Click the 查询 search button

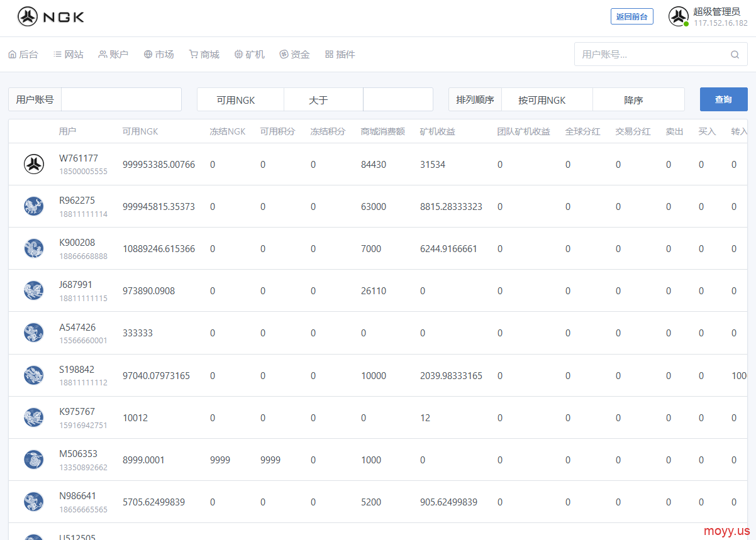pos(724,99)
